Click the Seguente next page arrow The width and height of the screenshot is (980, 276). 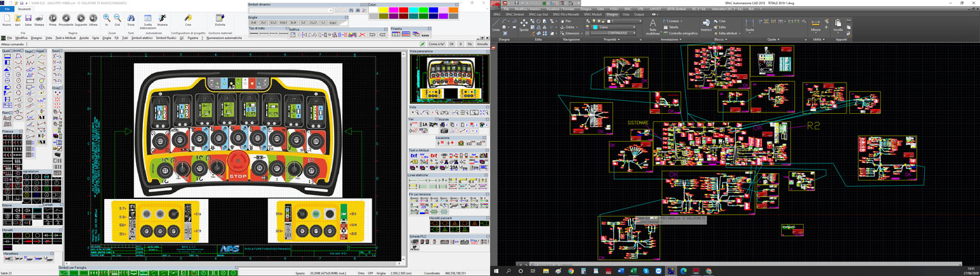click(80, 19)
